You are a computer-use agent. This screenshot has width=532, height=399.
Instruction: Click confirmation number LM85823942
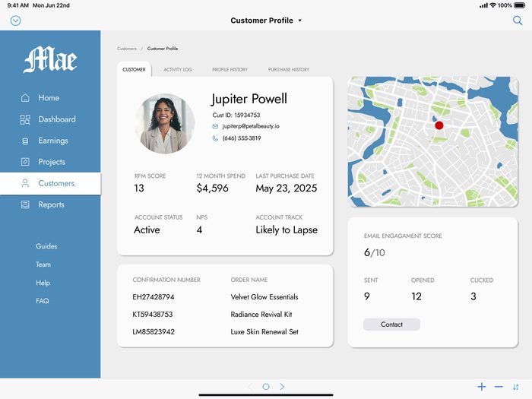pos(154,332)
